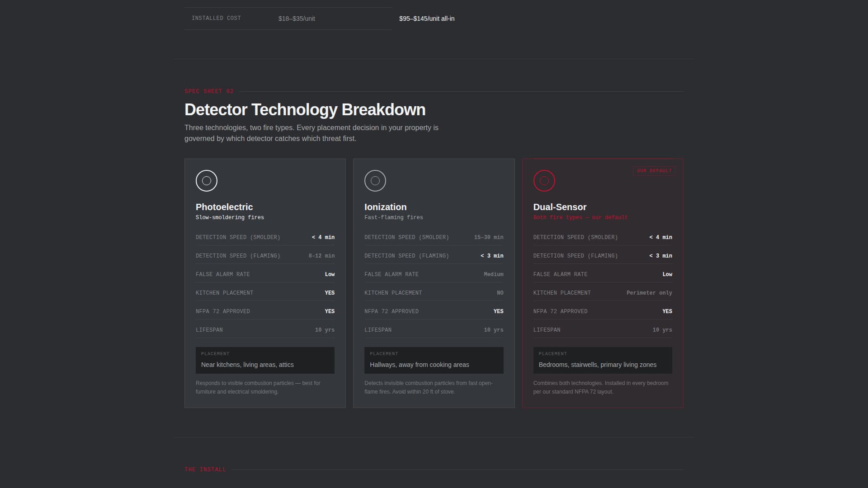This screenshot has width=868, height=488.
Task: Click the Ionization detector circle icon
Action: pos(375,181)
